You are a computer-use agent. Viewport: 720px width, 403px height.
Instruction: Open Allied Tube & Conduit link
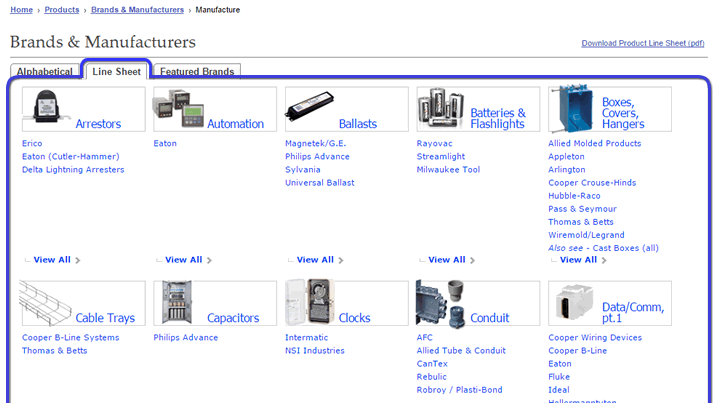point(461,351)
